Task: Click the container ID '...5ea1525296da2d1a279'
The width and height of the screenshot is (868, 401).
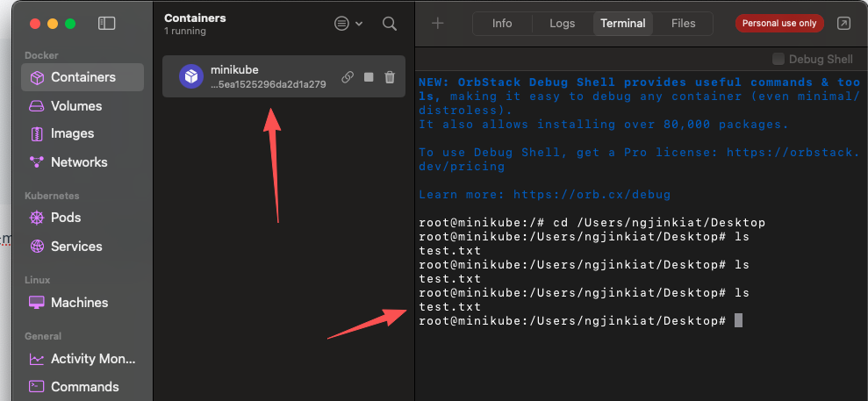Action: [x=269, y=84]
